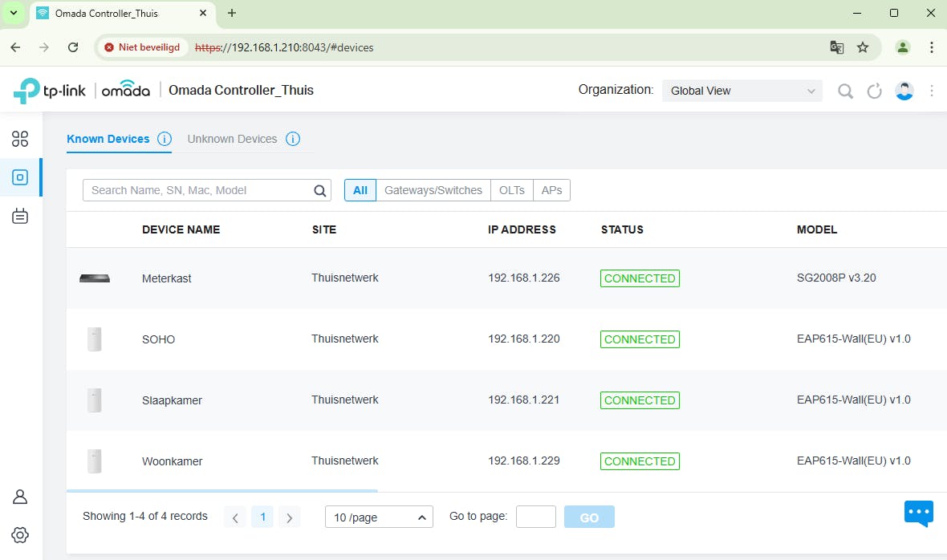Bookmark this page with the star icon
The image size is (947, 560).
click(x=863, y=47)
